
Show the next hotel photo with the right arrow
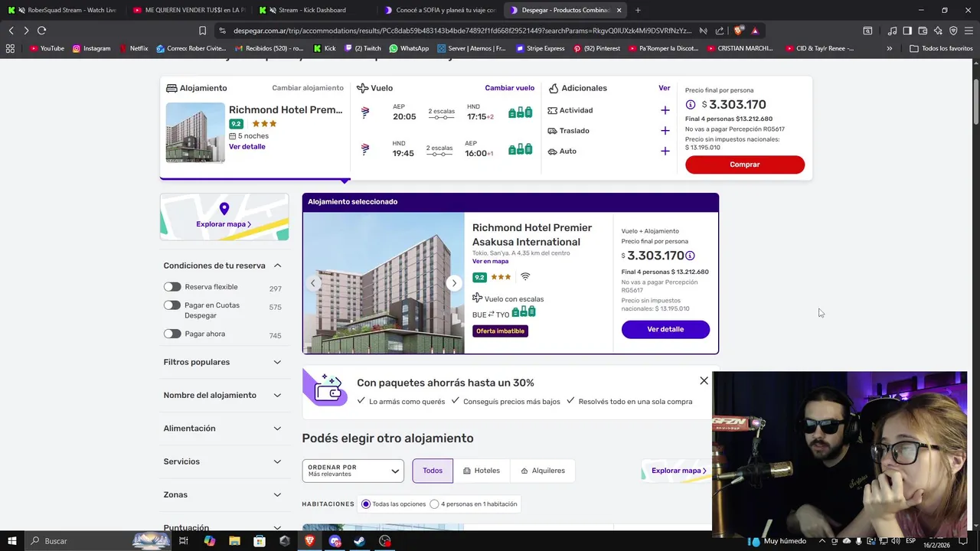pos(454,283)
